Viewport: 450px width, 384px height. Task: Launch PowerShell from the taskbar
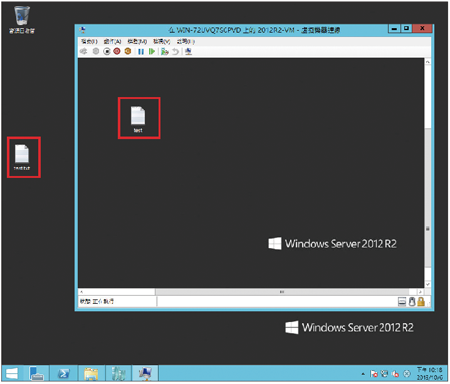pyautogui.click(x=64, y=373)
